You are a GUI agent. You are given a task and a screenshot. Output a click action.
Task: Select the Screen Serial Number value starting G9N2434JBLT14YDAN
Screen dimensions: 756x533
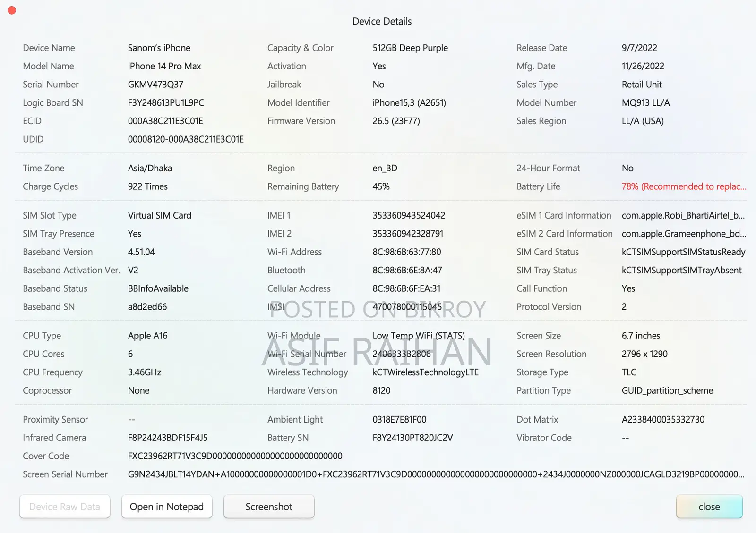[436, 474]
